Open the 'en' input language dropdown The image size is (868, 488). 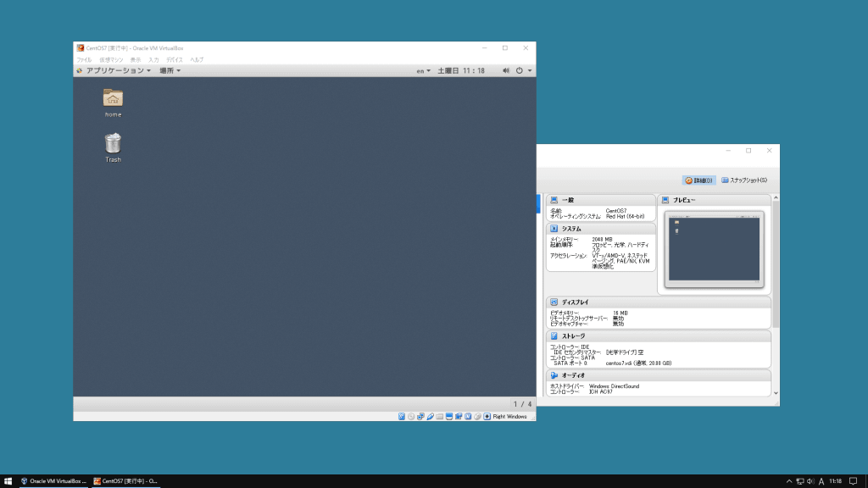tap(422, 71)
